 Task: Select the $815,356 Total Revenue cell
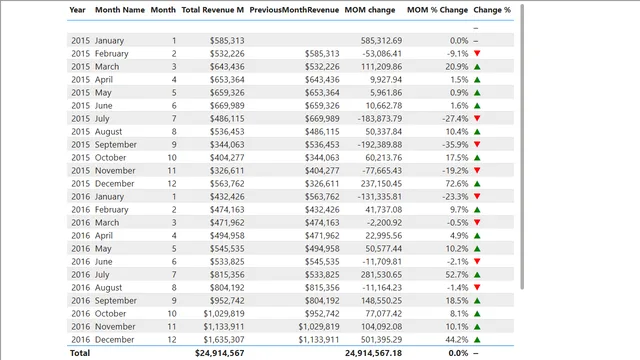pos(227,275)
